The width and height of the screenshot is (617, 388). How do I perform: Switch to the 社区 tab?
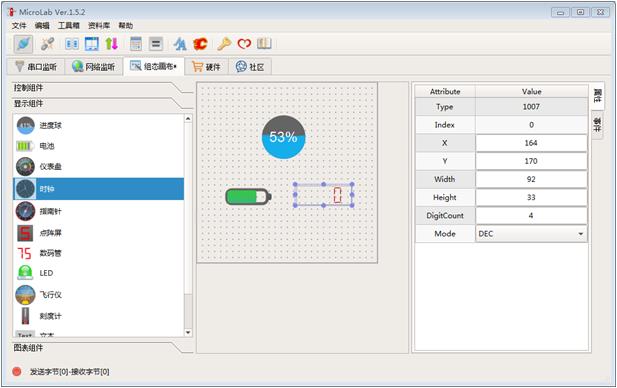pos(250,67)
